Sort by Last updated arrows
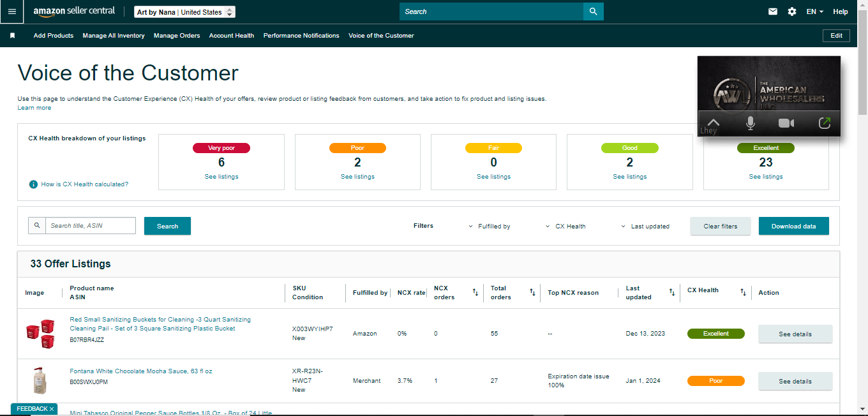 (x=671, y=292)
